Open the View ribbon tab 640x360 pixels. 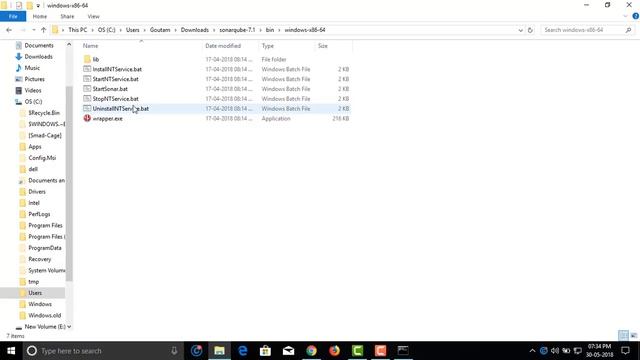coord(93,16)
